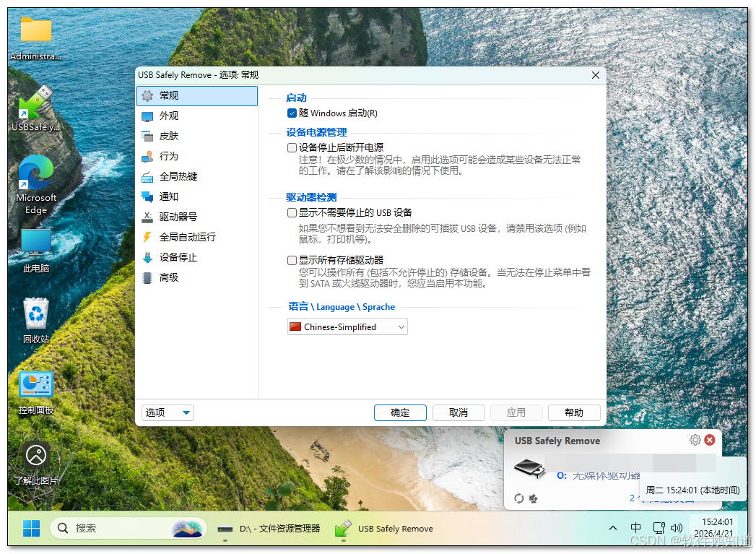Image resolution: width=756 pixels, height=554 pixels.
Task: Click the 驱动器检测 section heading
Action: (311, 197)
